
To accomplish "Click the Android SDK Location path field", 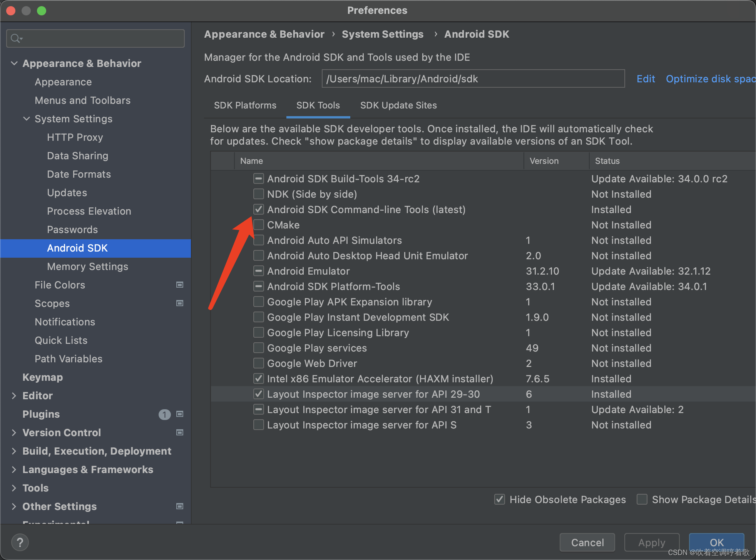I will (x=473, y=79).
